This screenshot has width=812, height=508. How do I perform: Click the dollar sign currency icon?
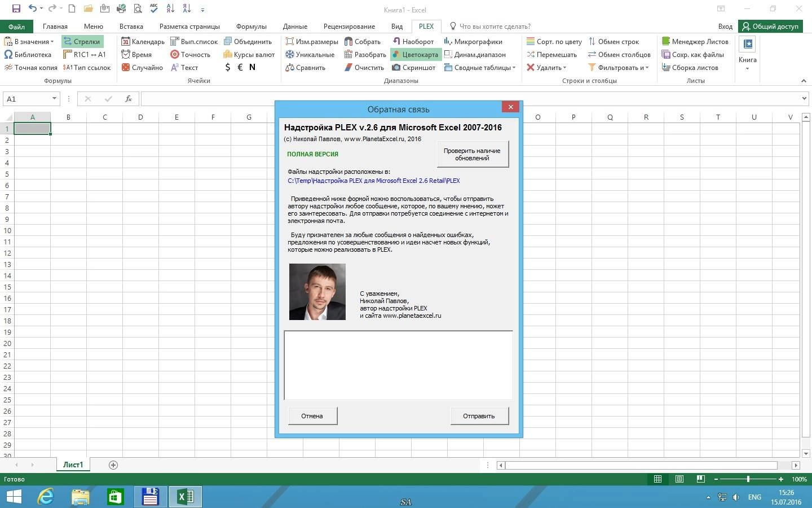pyautogui.click(x=228, y=67)
